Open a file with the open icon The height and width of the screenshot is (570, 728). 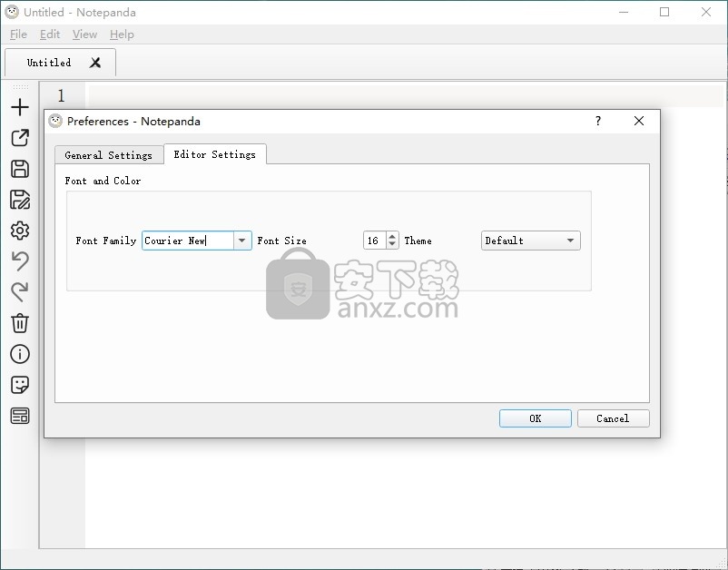[20, 138]
